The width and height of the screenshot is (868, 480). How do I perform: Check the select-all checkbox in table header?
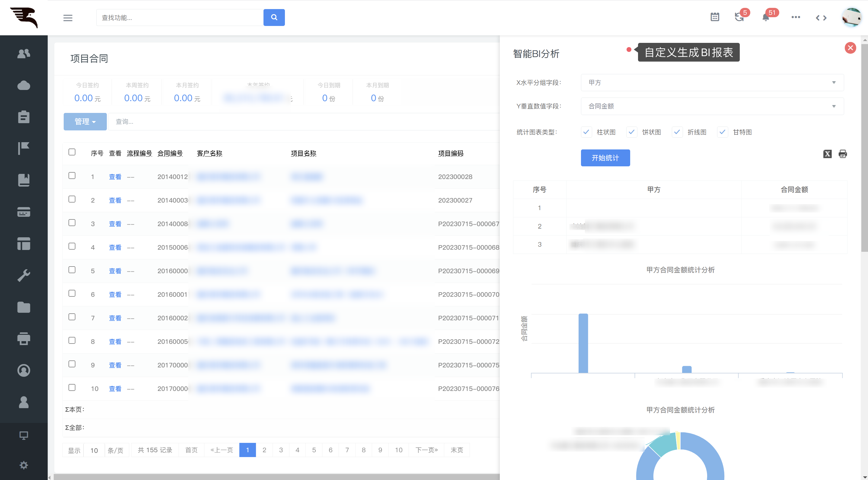tap(72, 152)
